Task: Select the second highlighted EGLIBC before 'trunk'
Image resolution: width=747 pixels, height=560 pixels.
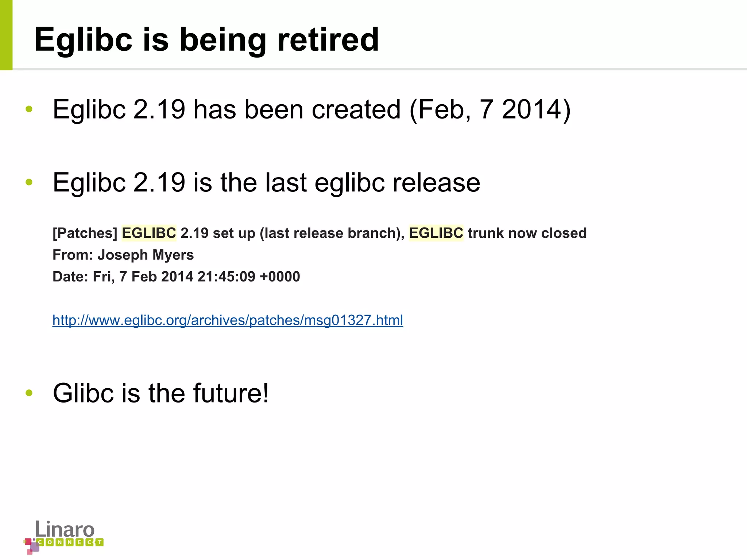Action: 436,233
